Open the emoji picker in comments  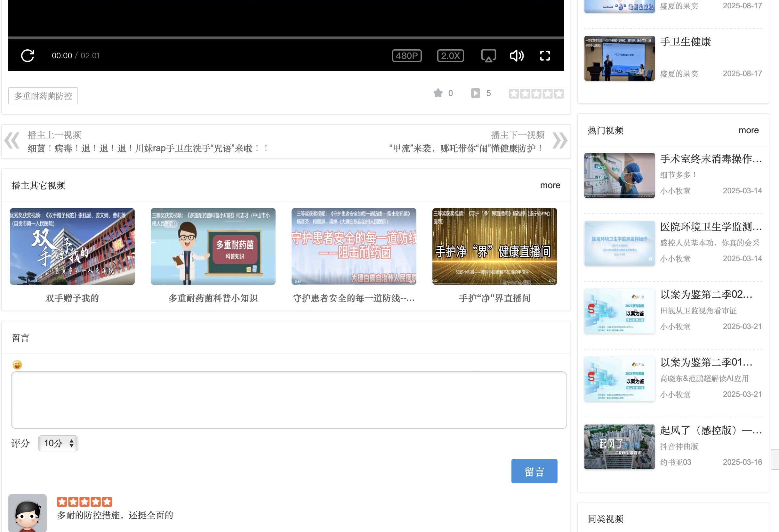(x=17, y=365)
